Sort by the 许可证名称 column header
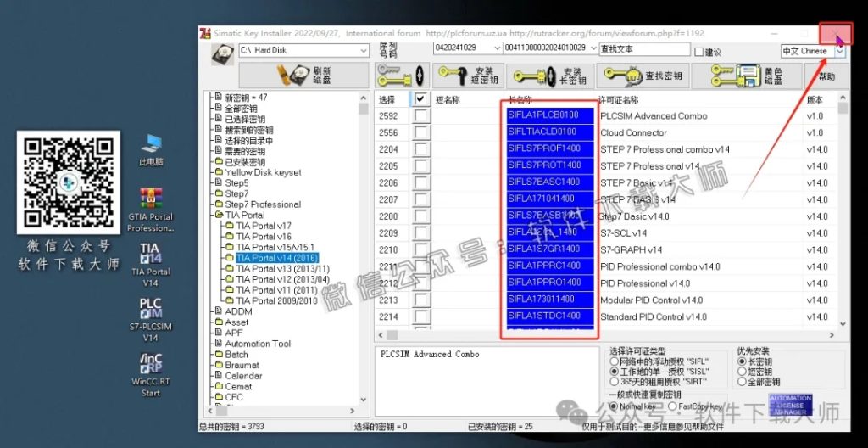This screenshot has height=448, width=868. [619, 100]
